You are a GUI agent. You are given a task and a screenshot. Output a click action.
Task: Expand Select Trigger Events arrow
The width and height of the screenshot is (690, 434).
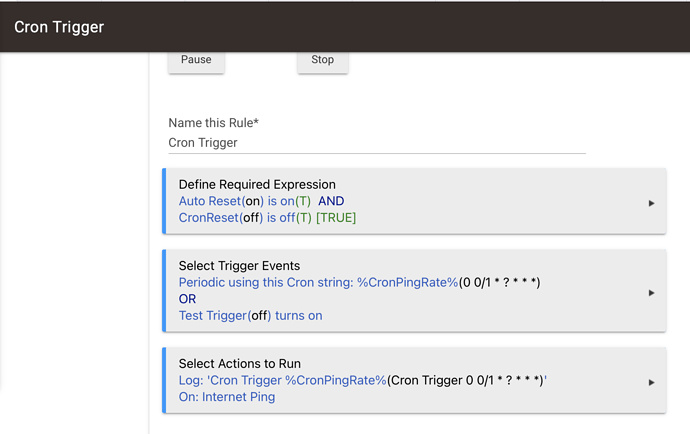pyautogui.click(x=651, y=293)
